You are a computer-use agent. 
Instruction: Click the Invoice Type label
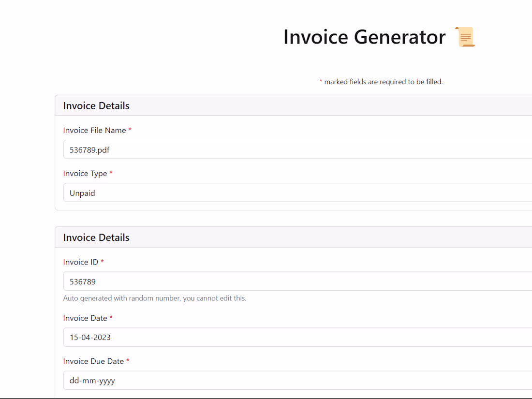point(85,173)
